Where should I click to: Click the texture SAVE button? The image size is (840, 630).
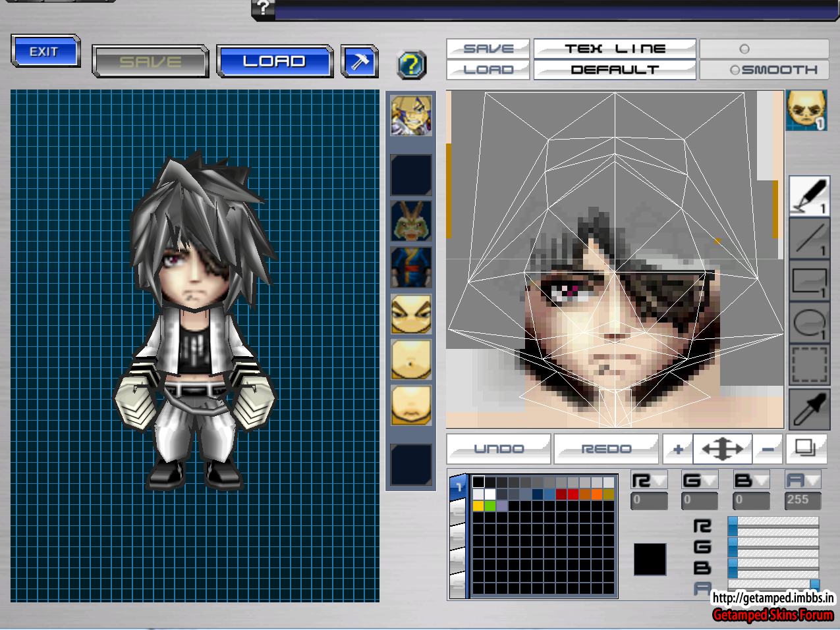tap(488, 49)
